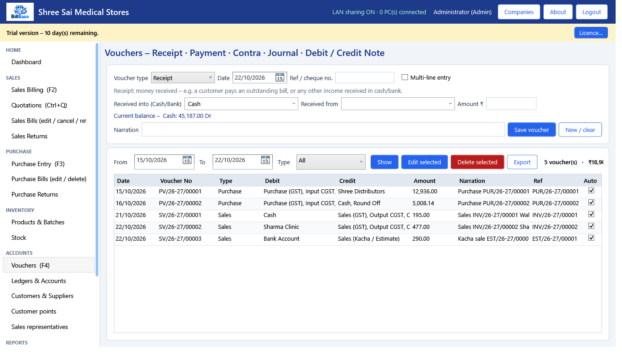Click the Narration input field
The height and width of the screenshot is (364, 622).
pyautogui.click(x=323, y=130)
